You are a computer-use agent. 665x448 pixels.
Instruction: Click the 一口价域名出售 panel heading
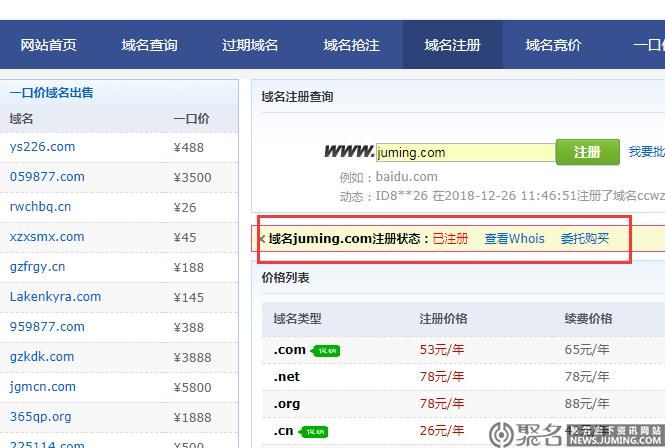click(51, 92)
